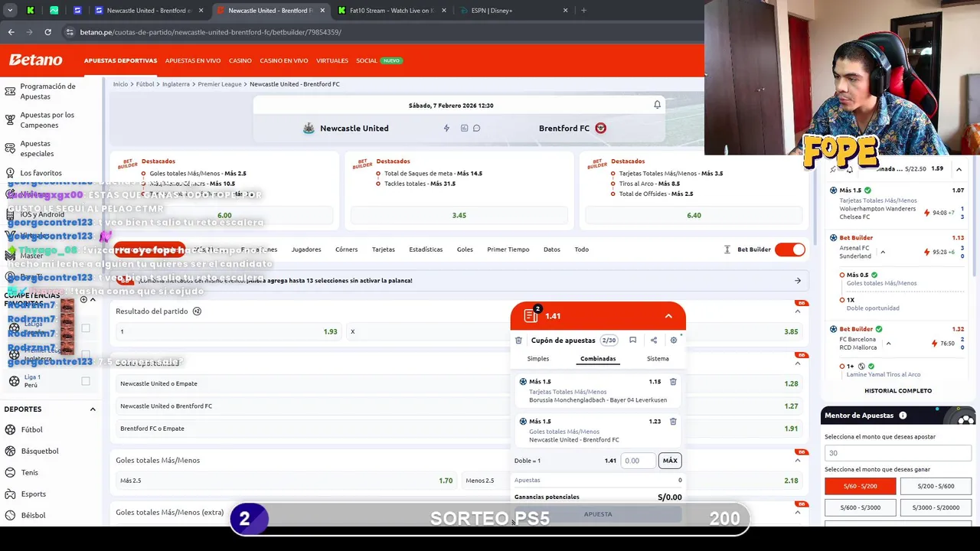Open Casino menu item
The width and height of the screenshot is (980, 551).
click(240, 60)
